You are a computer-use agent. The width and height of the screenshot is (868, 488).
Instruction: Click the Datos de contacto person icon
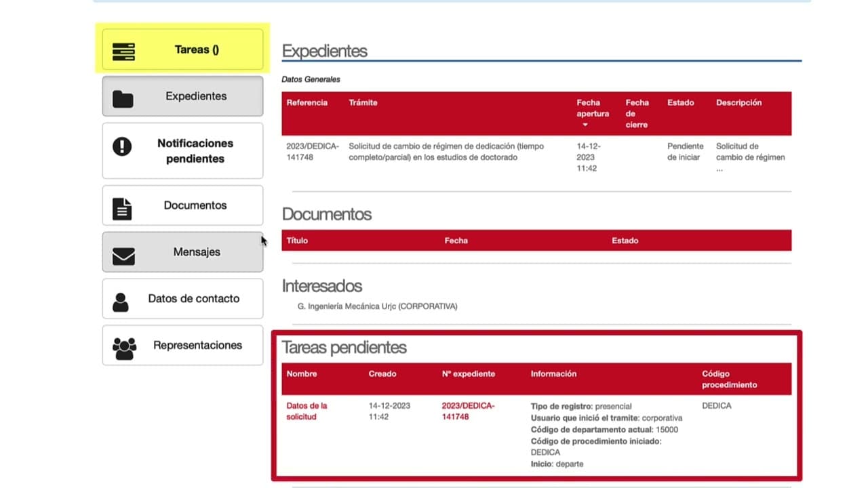click(121, 302)
